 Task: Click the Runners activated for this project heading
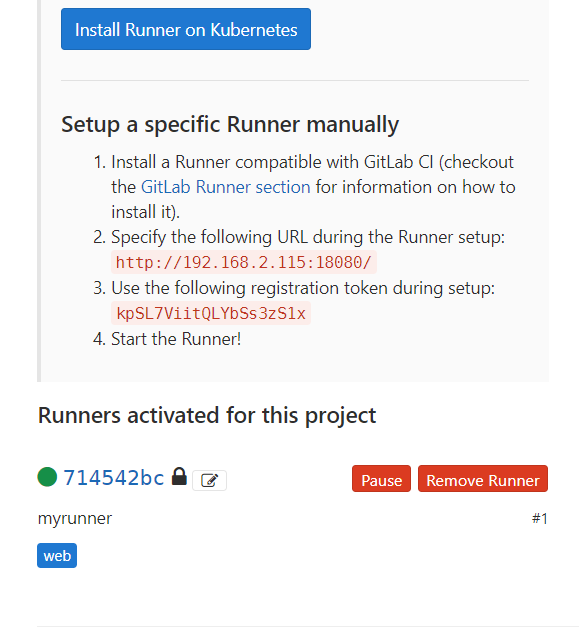[x=207, y=415]
